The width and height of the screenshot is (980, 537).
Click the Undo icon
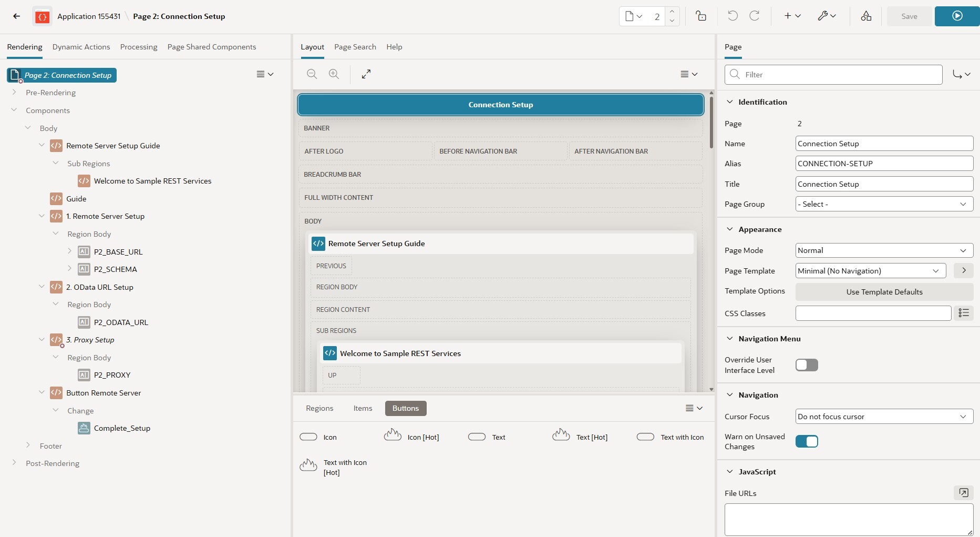733,16
